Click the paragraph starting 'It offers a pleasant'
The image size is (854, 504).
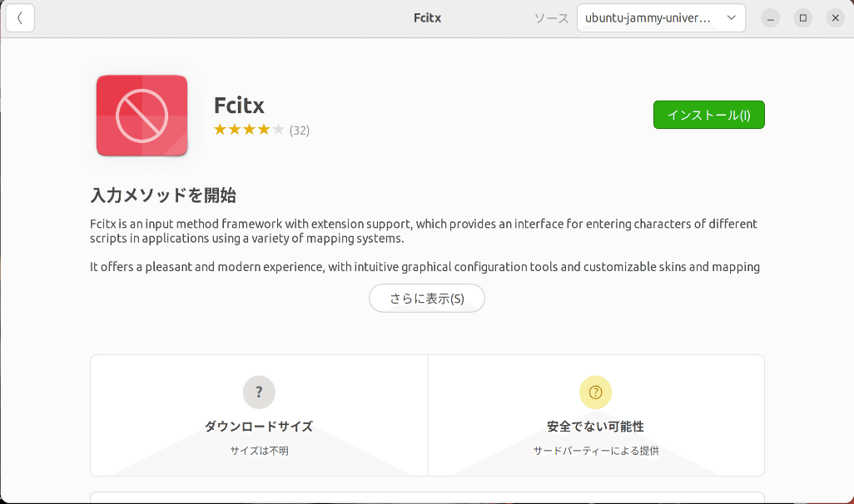(425, 267)
